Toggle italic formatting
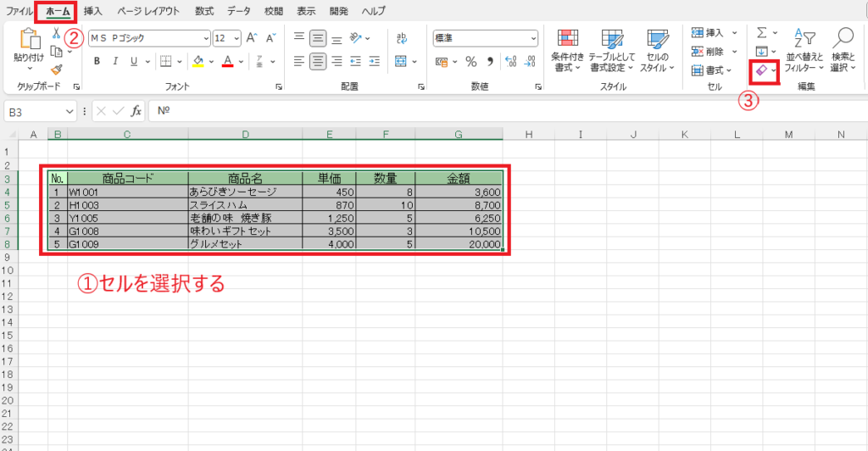This screenshot has width=868, height=451. click(115, 61)
